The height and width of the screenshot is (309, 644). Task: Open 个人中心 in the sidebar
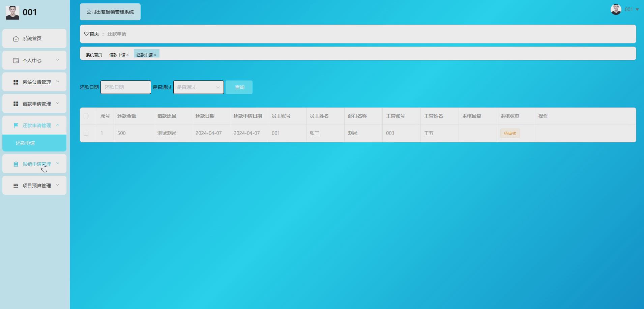(x=34, y=60)
